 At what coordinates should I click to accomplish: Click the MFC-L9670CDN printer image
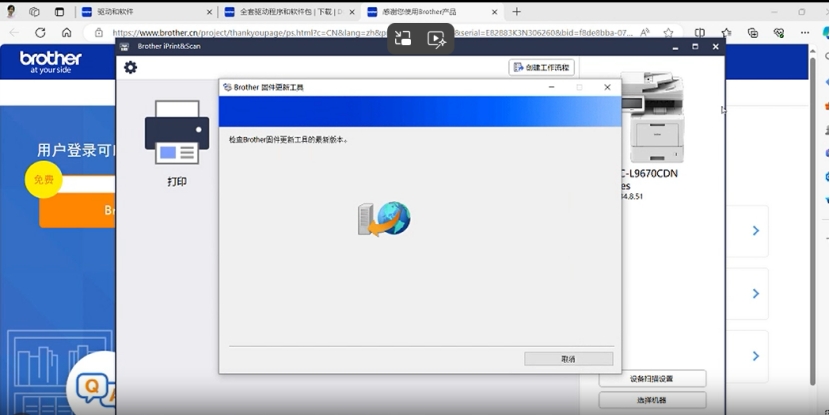[x=651, y=117]
